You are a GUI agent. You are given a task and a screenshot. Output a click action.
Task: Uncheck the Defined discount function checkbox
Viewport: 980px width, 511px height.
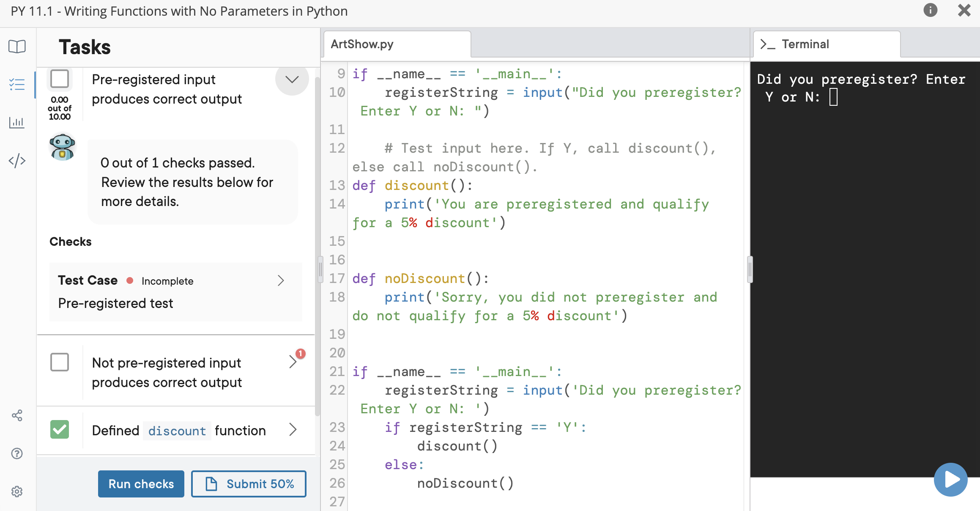[60, 430]
